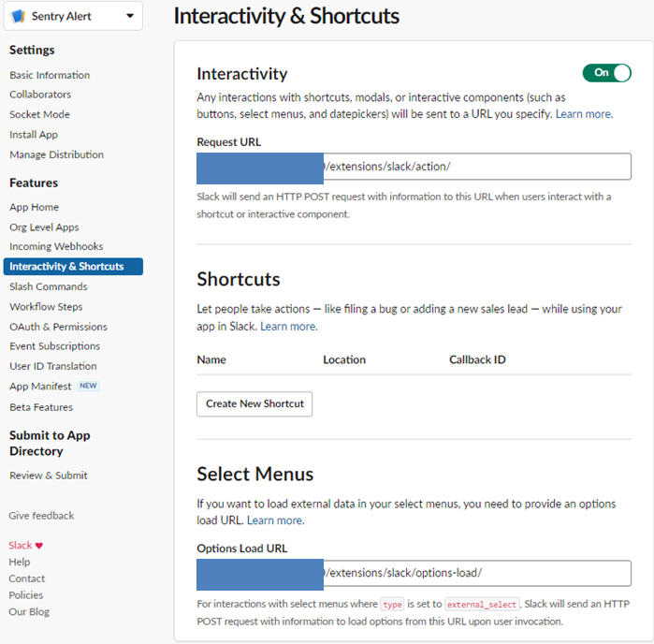
Task: Go to Incoming Webhooks
Action: tap(56, 247)
